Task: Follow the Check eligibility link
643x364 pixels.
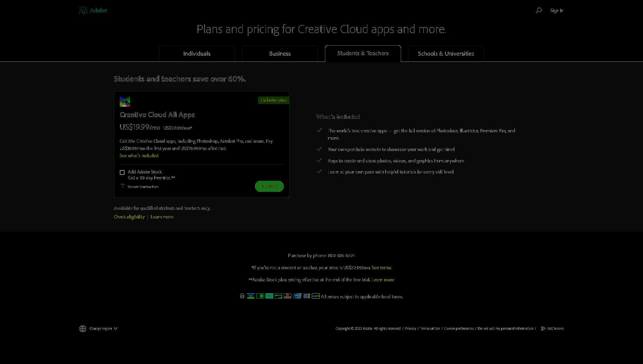Action: coord(129,217)
